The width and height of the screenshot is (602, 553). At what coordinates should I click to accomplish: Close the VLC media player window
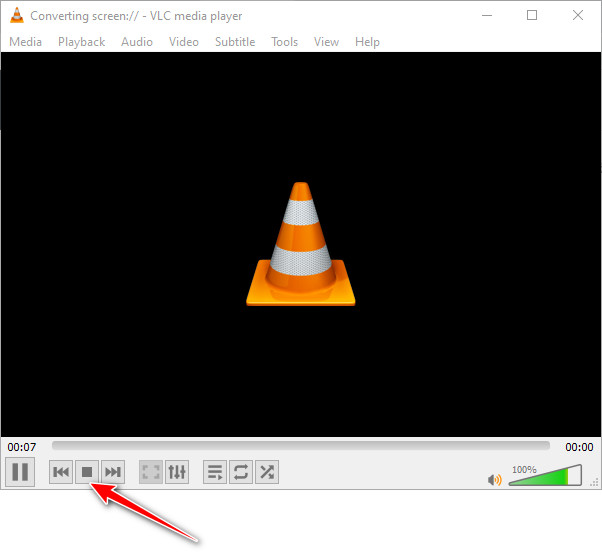tap(577, 15)
